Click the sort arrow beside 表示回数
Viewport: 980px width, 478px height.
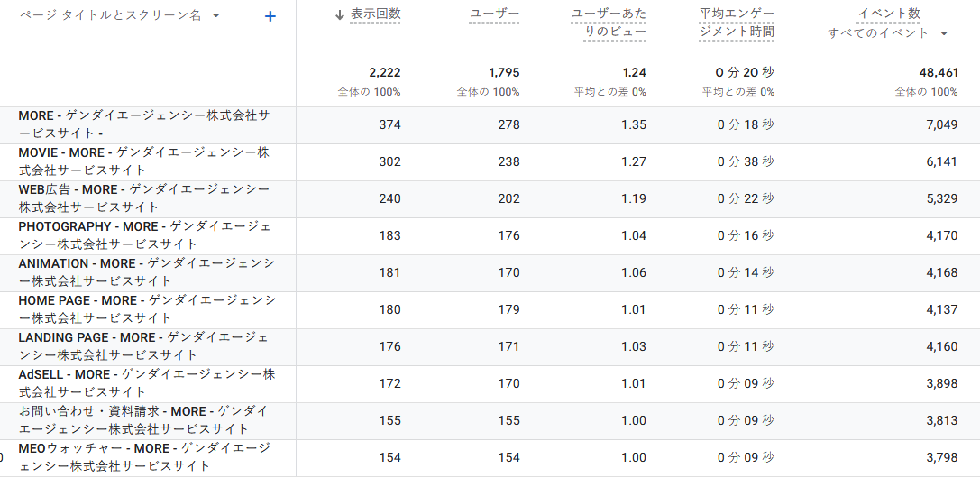[339, 14]
